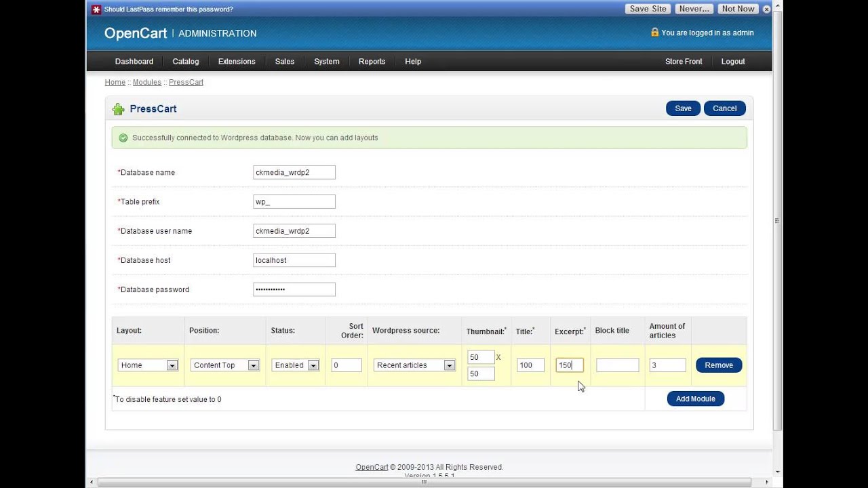Click the OpenCart footer link
Screen dimensions: 868x488
372,467
